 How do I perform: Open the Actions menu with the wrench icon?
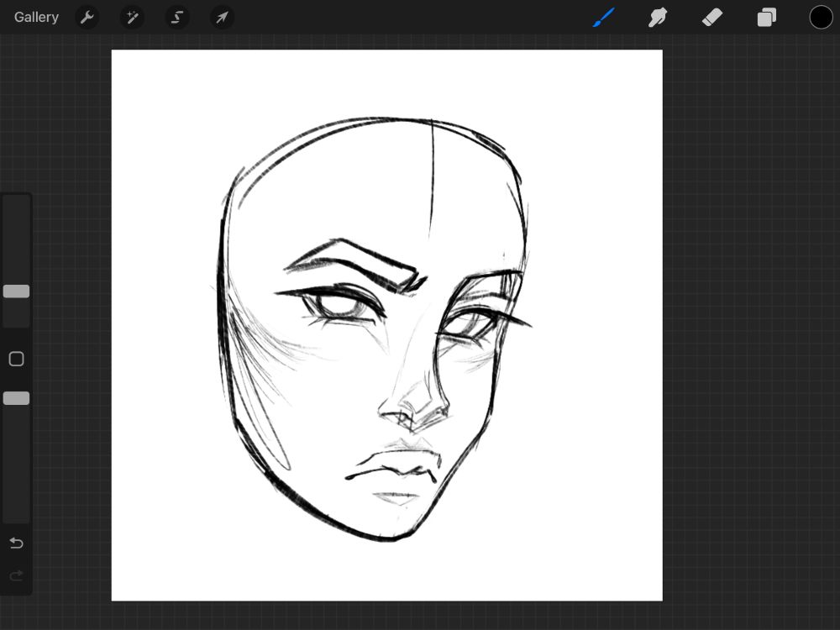click(x=87, y=17)
